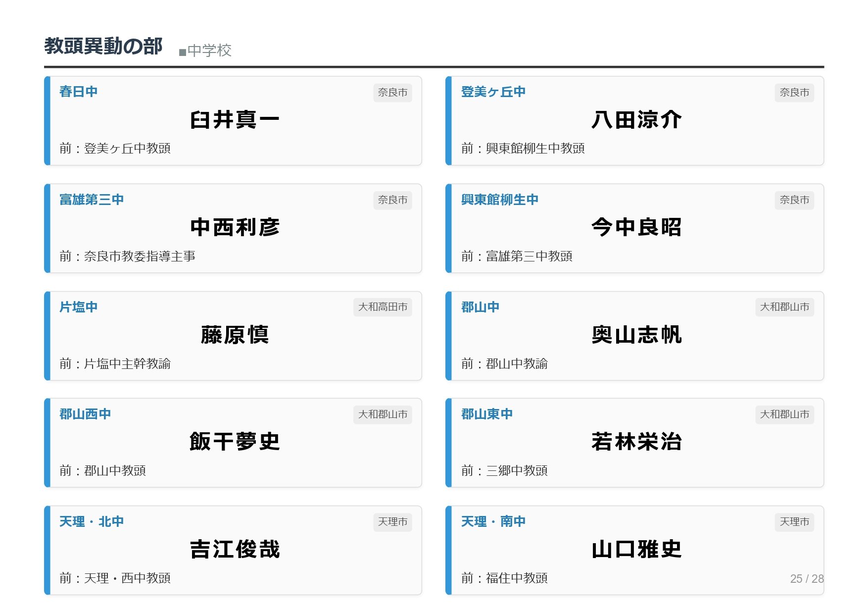Image resolution: width=868 pixels, height=614 pixels.
Task: Click the page number 25 / 28
Action: (807, 578)
